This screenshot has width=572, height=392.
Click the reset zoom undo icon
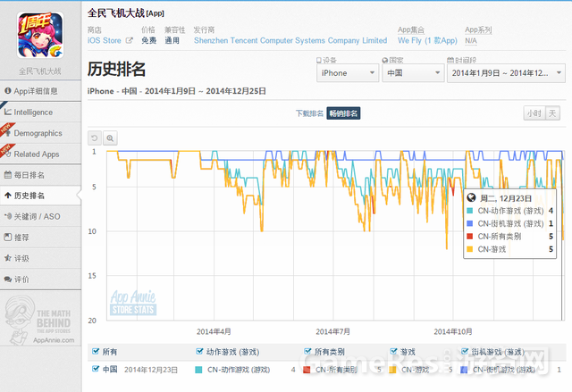[95, 138]
